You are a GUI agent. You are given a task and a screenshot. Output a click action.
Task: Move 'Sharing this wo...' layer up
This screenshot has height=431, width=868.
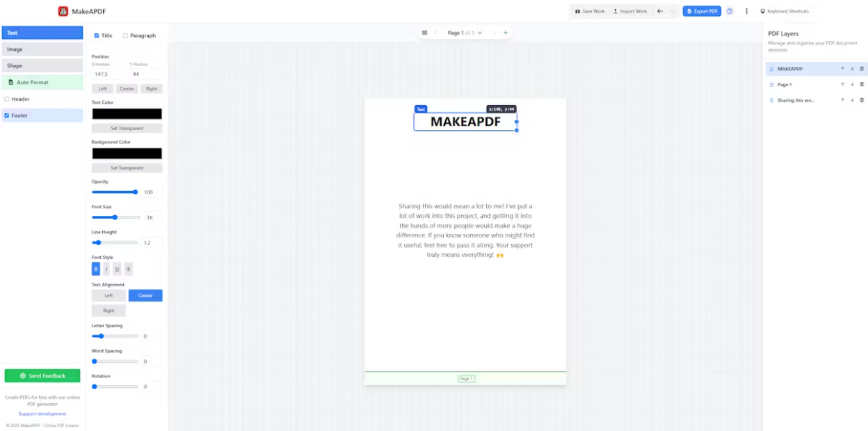click(842, 100)
